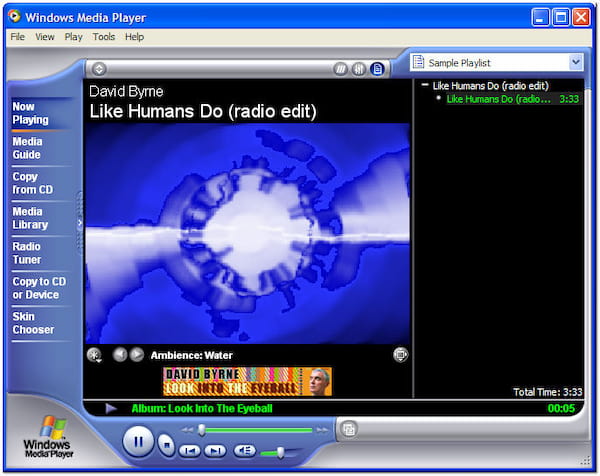Toggle the equalizer settings pane button

359,69
